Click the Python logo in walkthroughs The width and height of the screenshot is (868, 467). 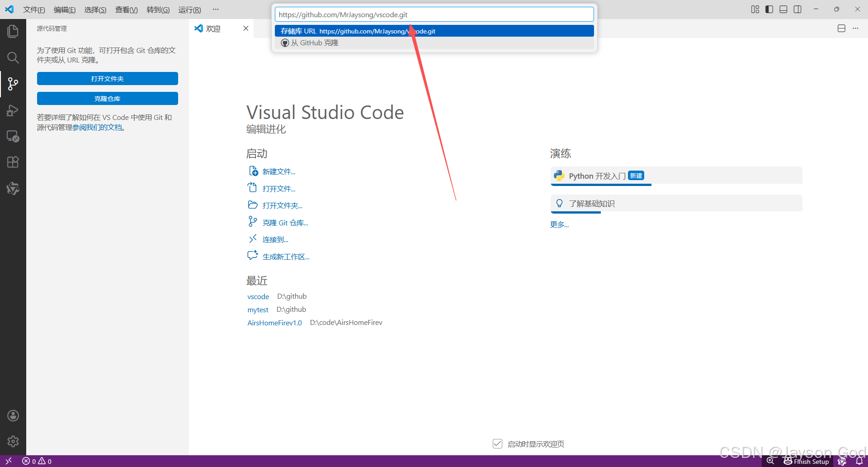tap(559, 176)
